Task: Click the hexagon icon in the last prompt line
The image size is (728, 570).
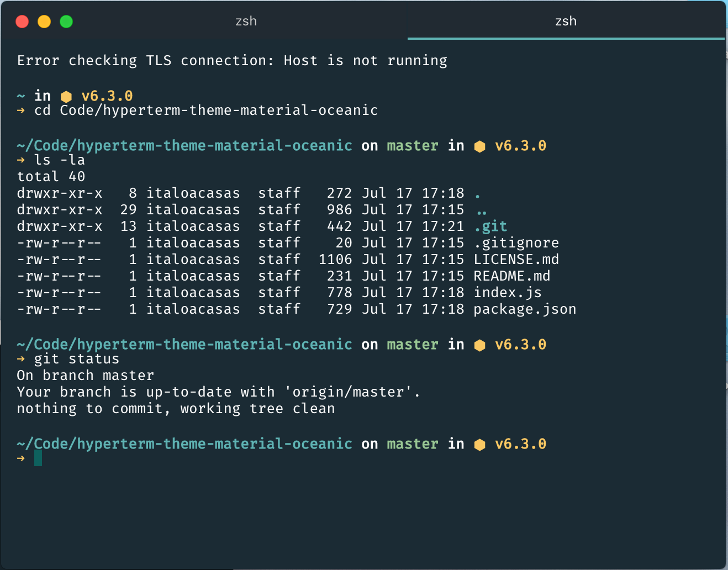Action: [479, 445]
